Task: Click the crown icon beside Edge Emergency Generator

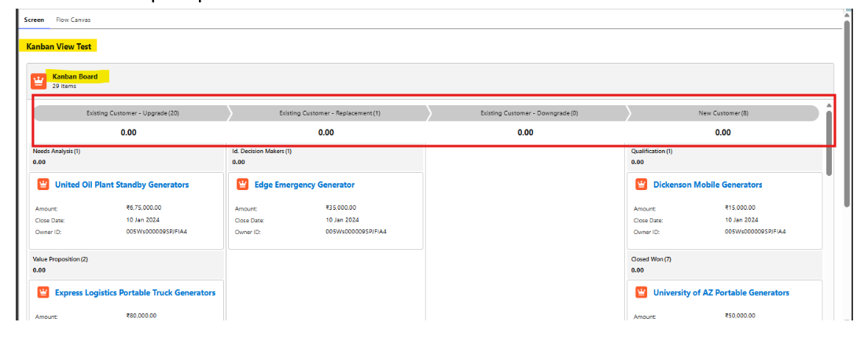Action: pos(243,185)
